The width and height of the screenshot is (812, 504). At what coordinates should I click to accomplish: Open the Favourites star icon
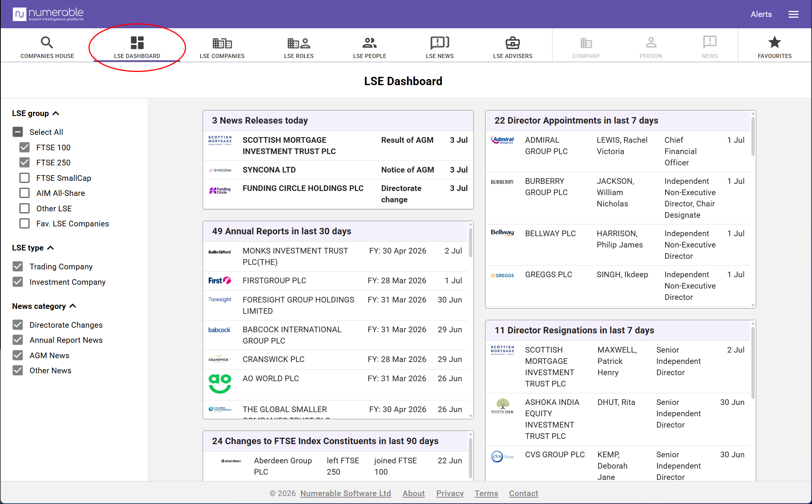click(x=775, y=42)
